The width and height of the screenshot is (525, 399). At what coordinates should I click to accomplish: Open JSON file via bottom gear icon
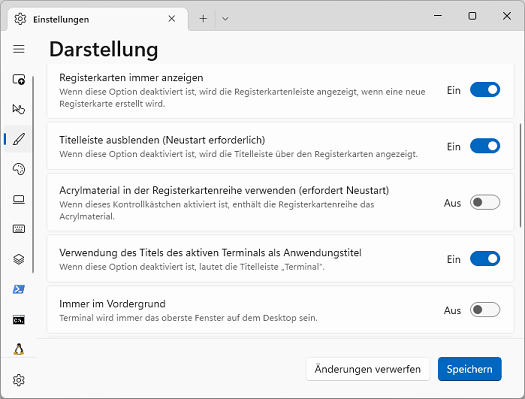point(19,380)
